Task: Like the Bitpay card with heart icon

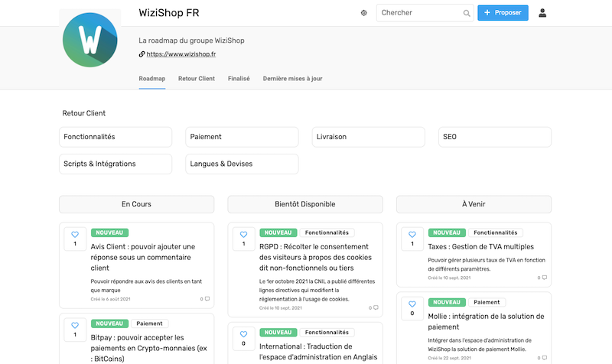Action: pos(75,325)
